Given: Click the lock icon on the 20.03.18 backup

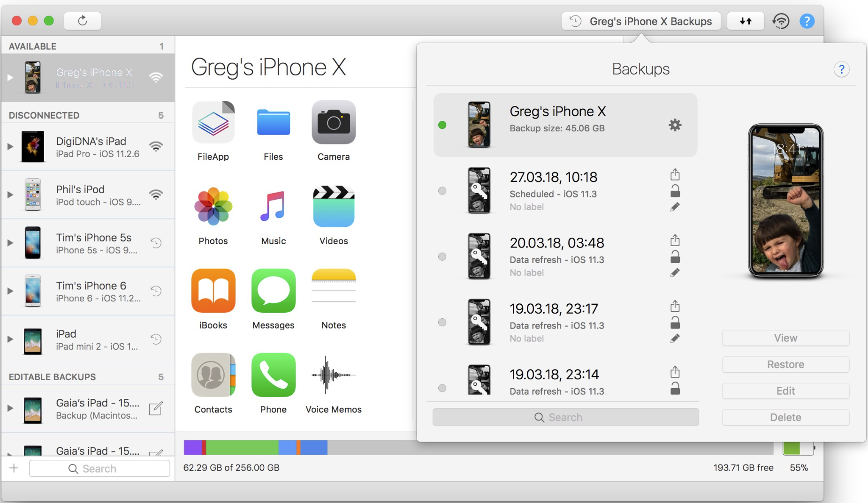Looking at the screenshot, I should [675, 256].
